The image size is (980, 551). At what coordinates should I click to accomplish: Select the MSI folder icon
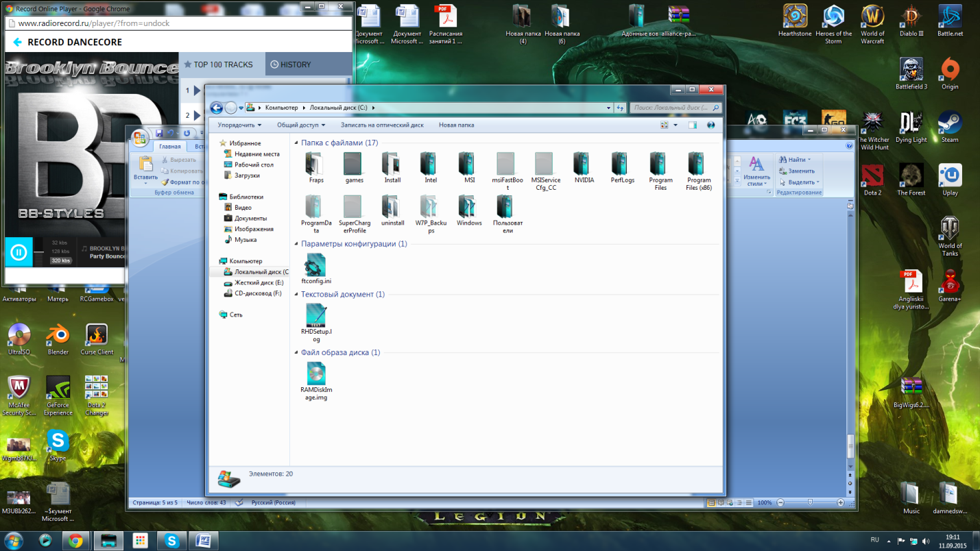(468, 164)
